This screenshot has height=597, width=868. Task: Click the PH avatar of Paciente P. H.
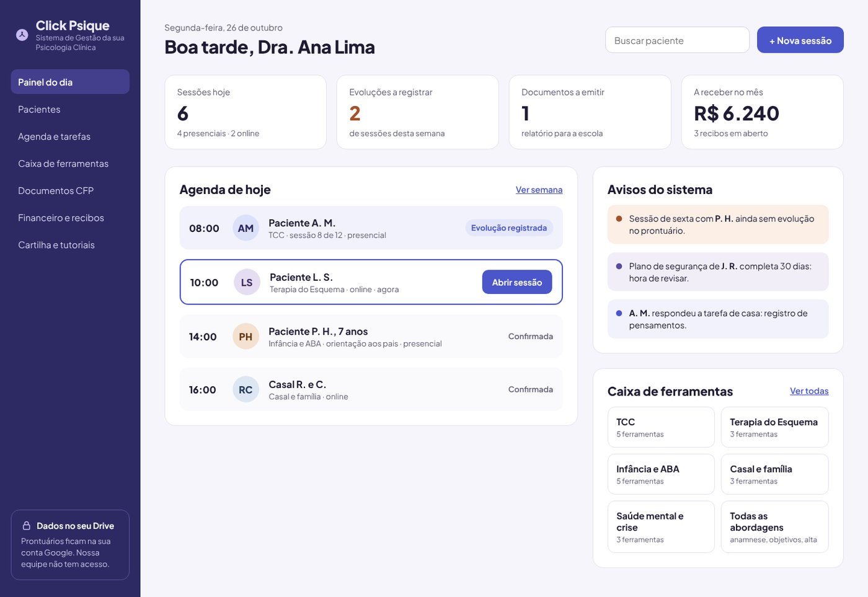(246, 337)
